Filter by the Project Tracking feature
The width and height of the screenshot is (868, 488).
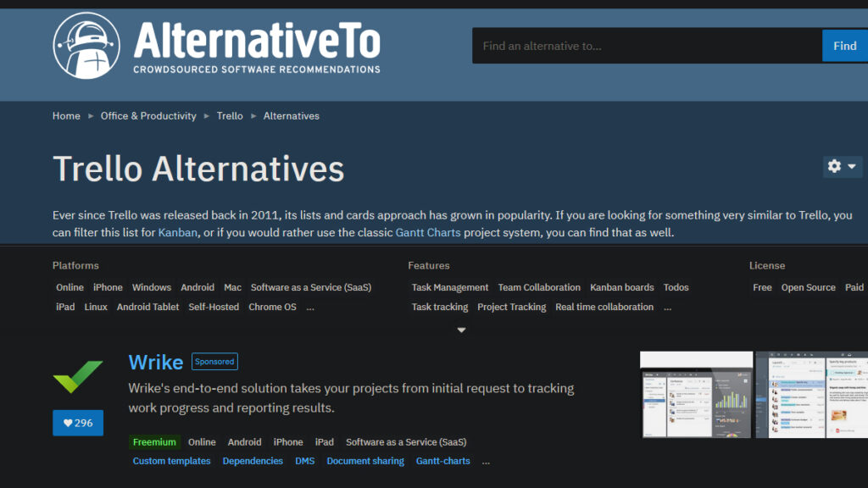511,307
